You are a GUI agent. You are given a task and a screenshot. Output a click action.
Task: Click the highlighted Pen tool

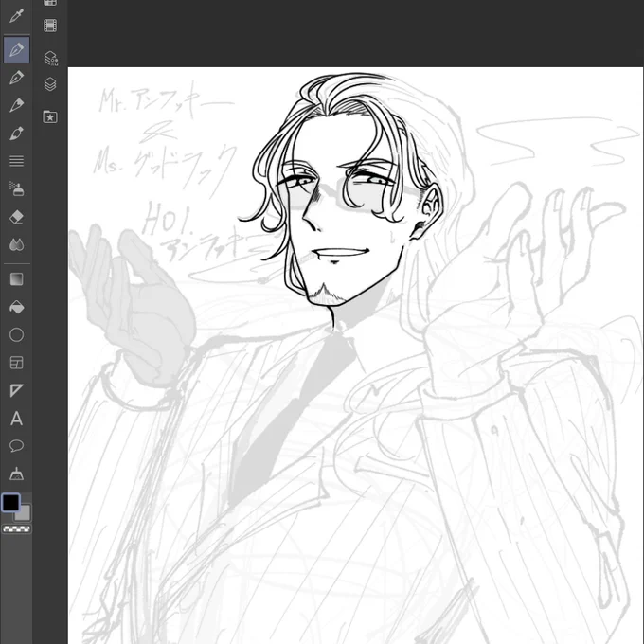point(16,49)
